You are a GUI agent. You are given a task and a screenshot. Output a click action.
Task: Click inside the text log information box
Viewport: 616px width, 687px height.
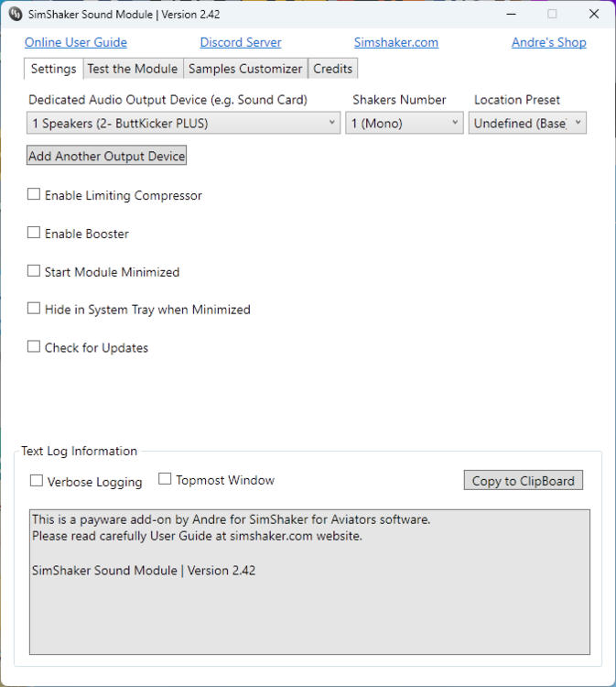point(309,605)
